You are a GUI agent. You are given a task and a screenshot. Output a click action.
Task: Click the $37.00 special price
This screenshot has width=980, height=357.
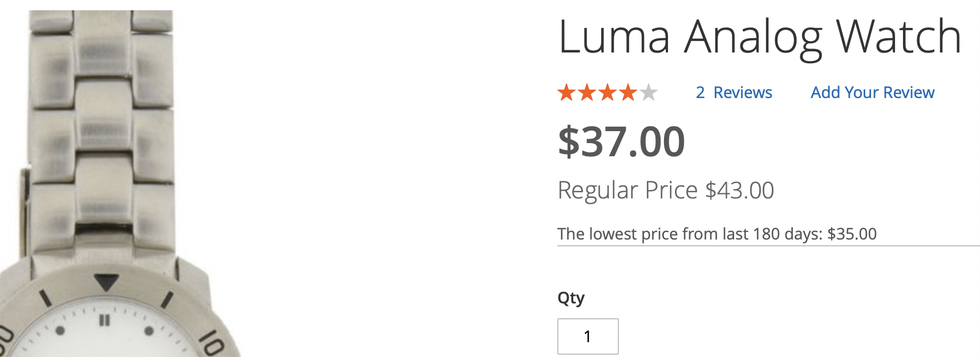point(621,141)
